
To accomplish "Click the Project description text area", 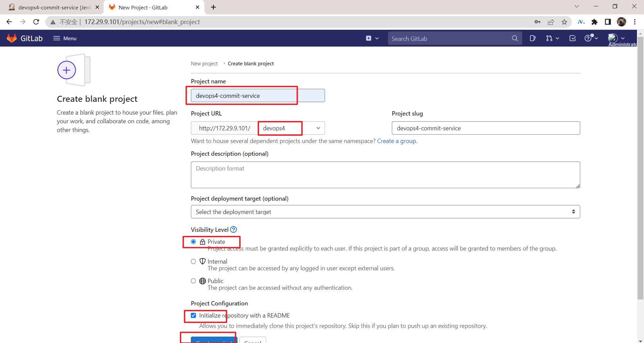I will coord(385,175).
